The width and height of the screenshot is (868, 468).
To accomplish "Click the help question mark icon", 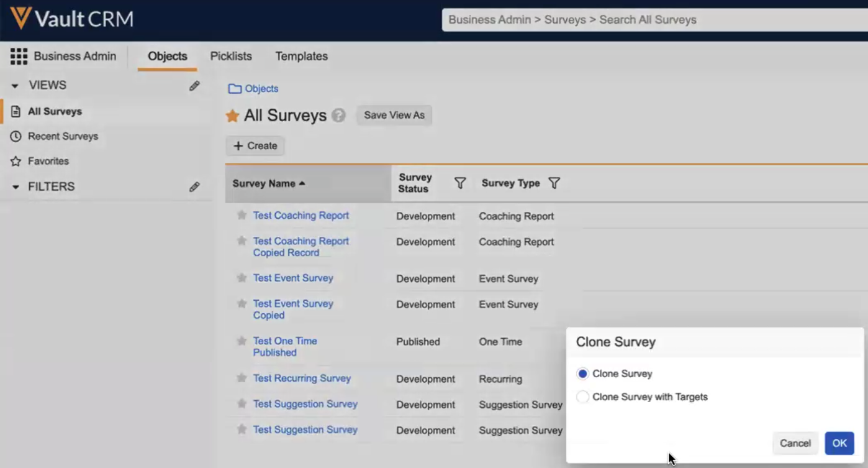I will [338, 116].
